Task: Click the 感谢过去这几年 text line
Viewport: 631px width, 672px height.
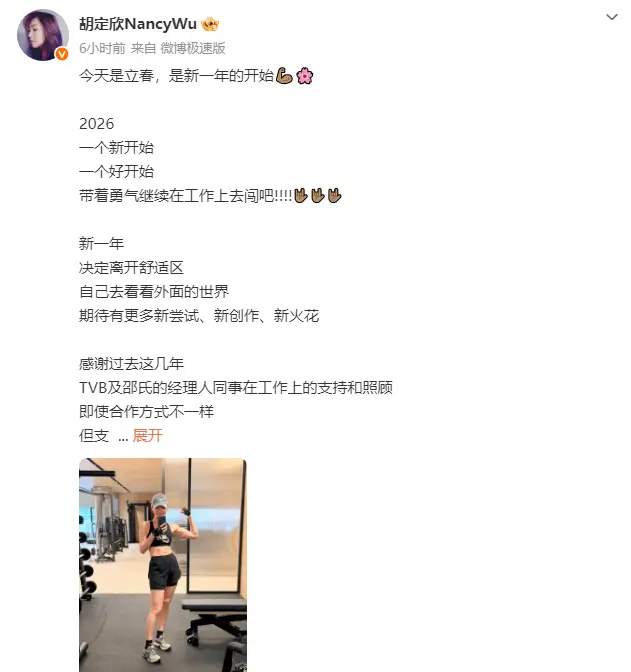Action: point(131,363)
